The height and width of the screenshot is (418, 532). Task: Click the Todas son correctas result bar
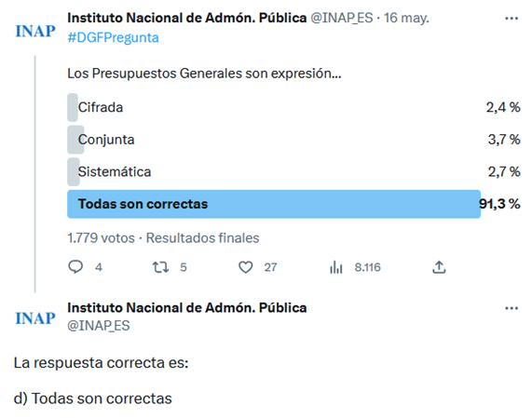pos(274,204)
